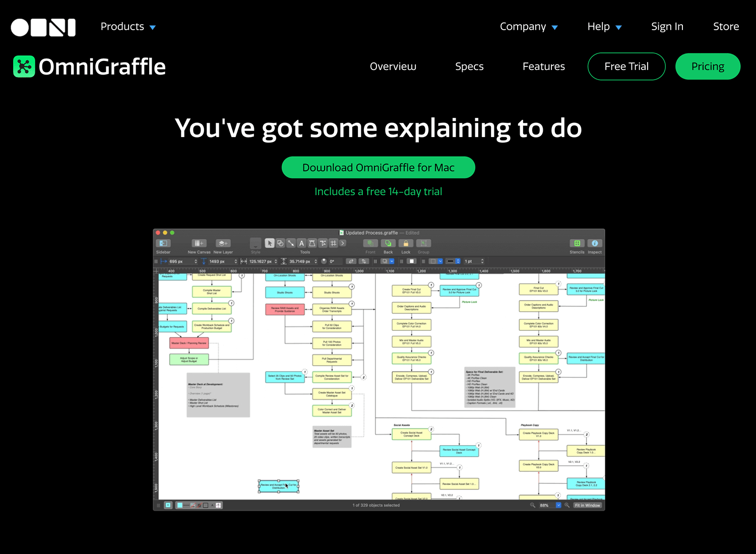Image resolution: width=756 pixels, height=554 pixels.
Task: Click the red pink Master Deck Planning Review box
Action: click(x=189, y=343)
